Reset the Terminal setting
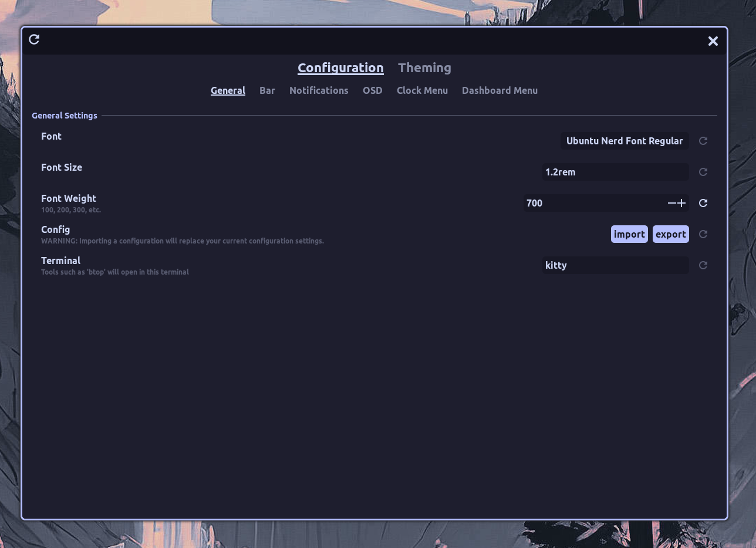 point(703,265)
